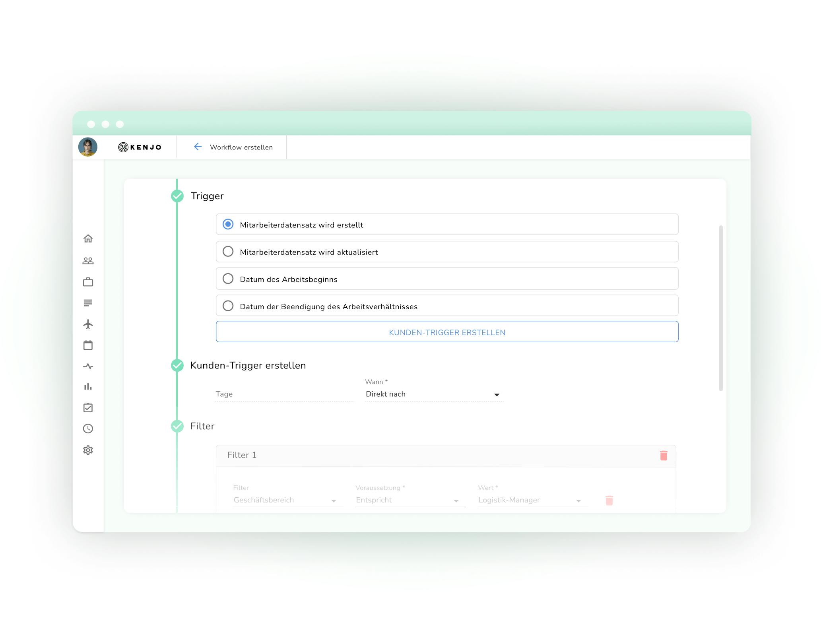Screen dimensions: 823x644
Task: Open the calendar icon in sidebar
Action: (x=88, y=345)
